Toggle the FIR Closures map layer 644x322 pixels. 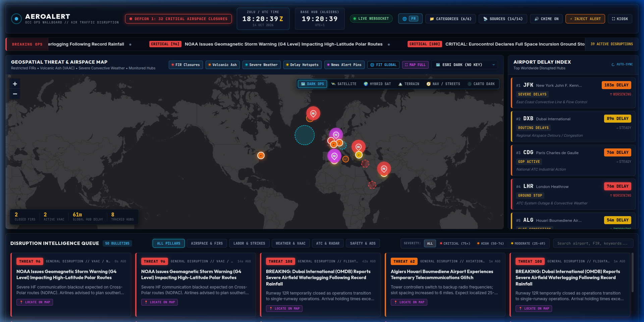(x=185, y=65)
